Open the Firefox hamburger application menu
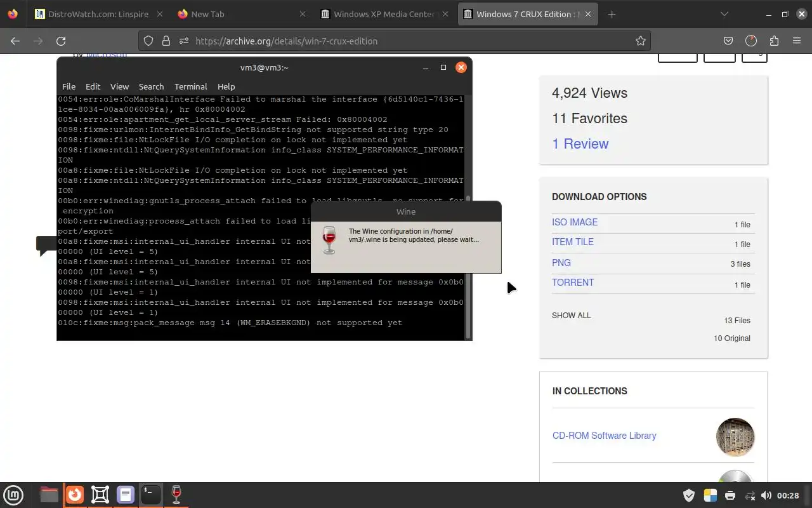Screen dimensions: 812x508 [797, 41]
